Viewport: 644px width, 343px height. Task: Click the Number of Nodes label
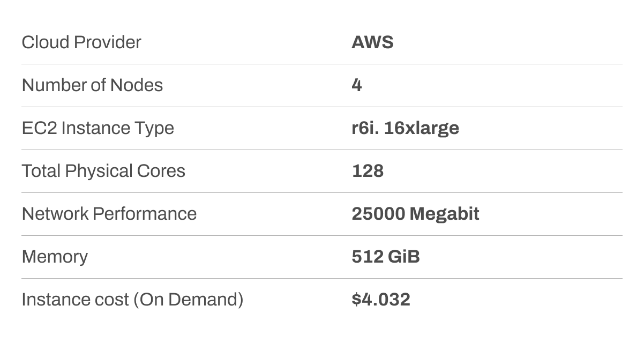pos(92,85)
